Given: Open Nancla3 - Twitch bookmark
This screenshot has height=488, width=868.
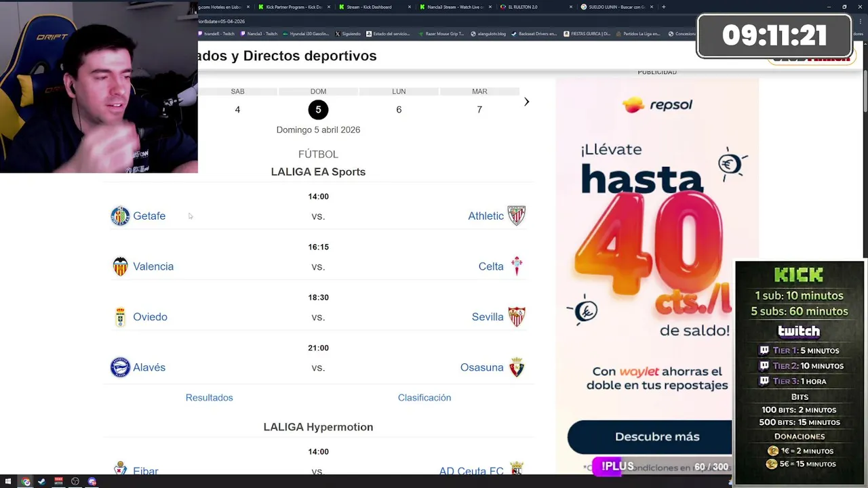Looking at the screenshot, I should pyautogui.click(x=259, y=33).
